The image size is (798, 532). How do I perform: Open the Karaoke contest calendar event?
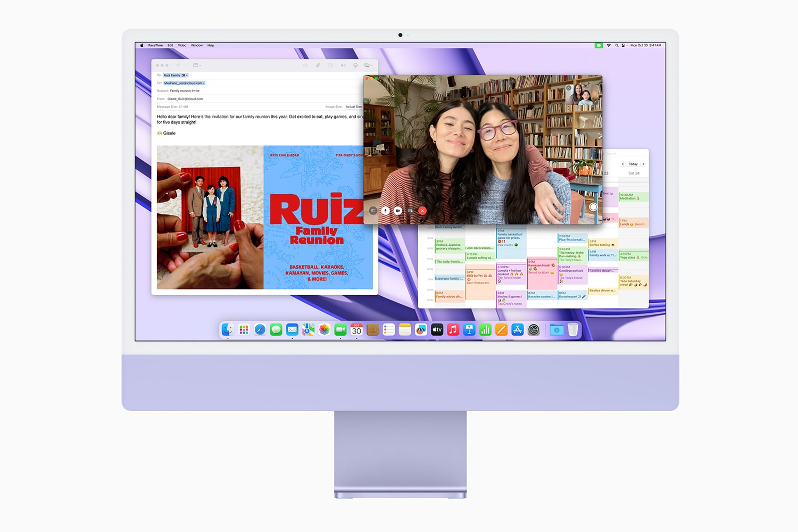542,295
